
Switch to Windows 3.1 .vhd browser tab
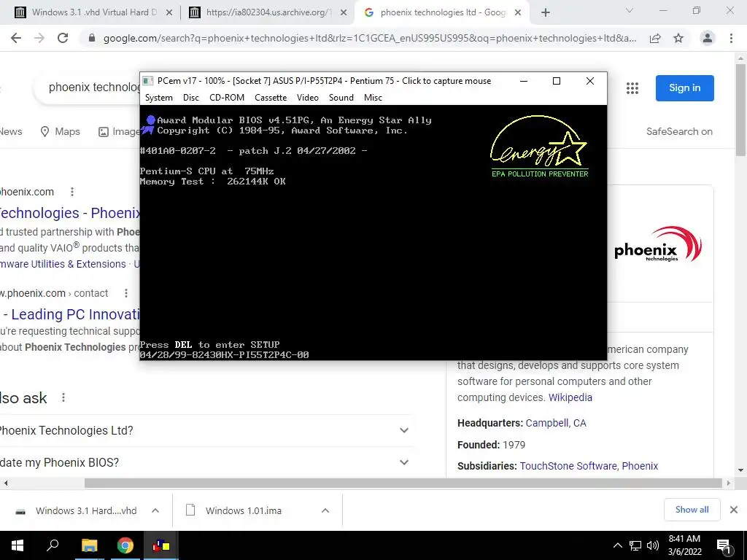click(x=94, y=12)
